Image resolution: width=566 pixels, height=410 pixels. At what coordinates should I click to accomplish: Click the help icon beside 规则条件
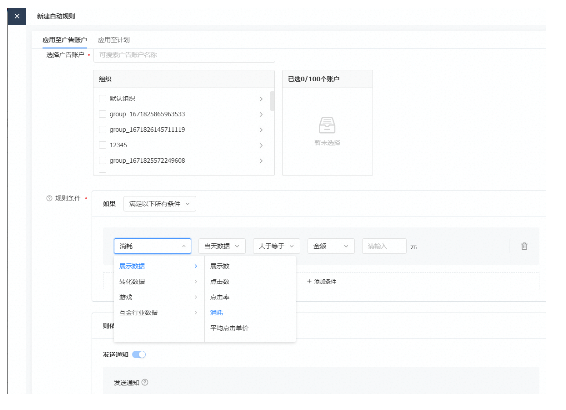[x=49, y=198]
